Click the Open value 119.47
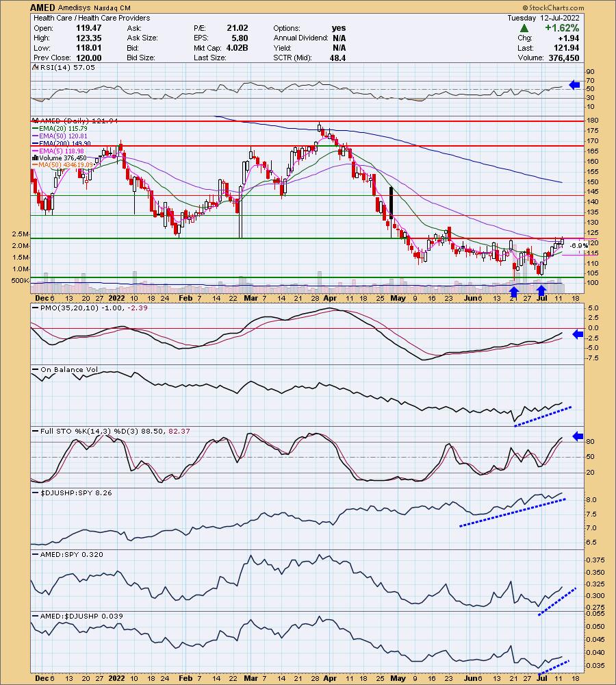 click(x=88, y=28)
